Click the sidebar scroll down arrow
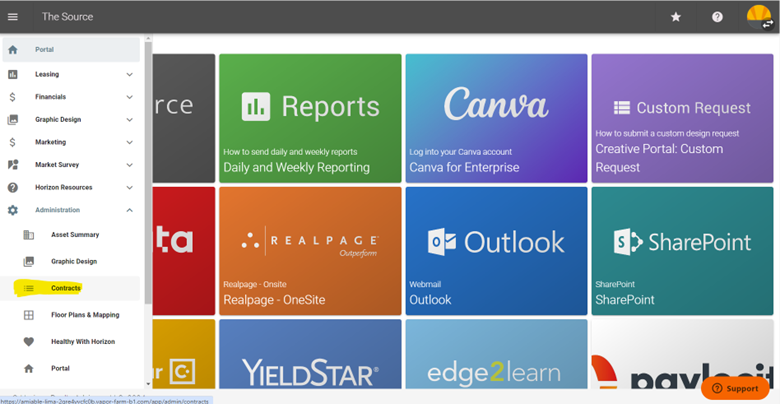This screenshot has height=404, width=780. click(148, 384)
